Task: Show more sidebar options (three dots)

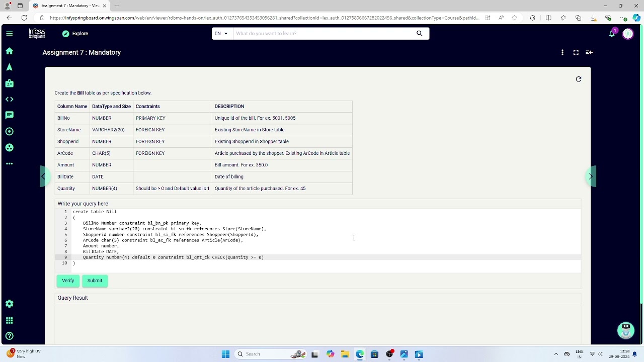Action: tap(9, 164)
